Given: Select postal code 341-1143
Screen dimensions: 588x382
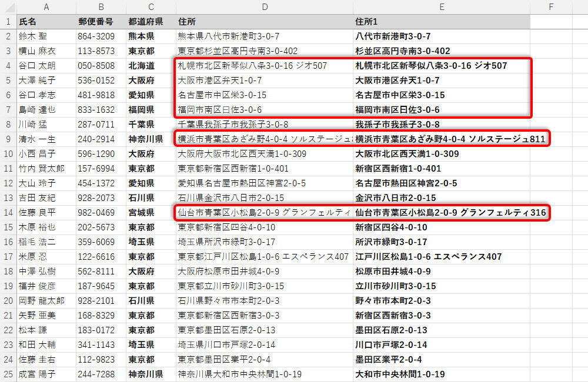Looking at the screenshot, I should coord(101,345).
